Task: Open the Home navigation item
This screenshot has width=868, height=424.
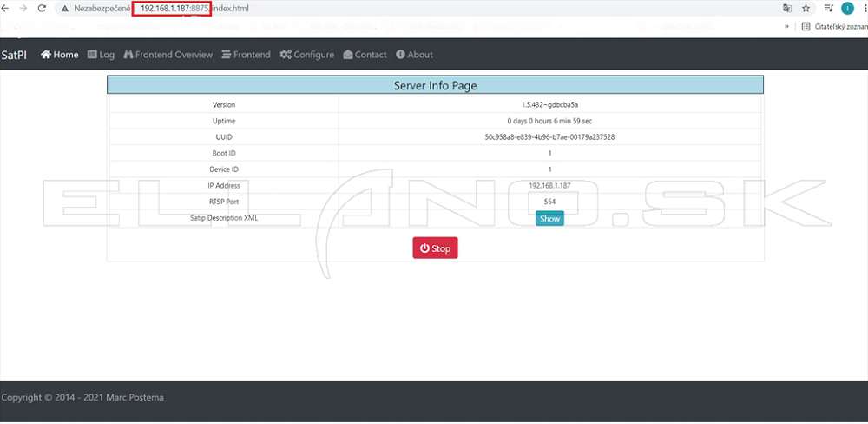Action: [x=60, y=55]
